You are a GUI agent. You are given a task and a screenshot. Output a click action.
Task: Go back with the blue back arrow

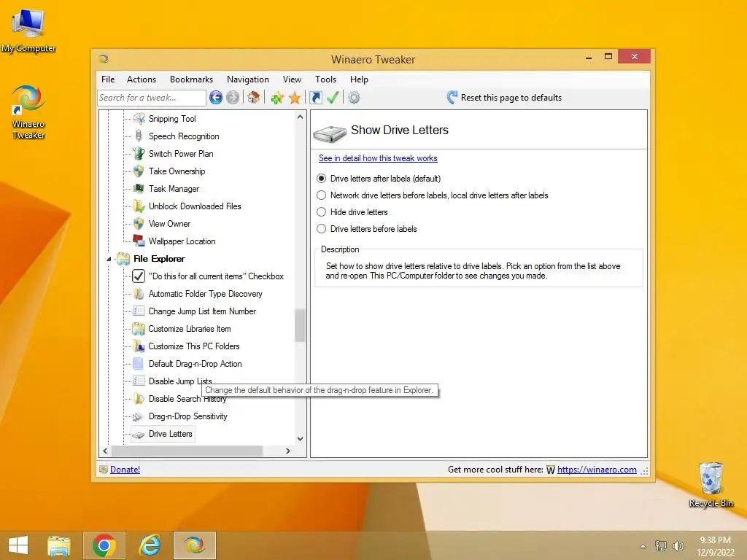click(x=216, y=98)
